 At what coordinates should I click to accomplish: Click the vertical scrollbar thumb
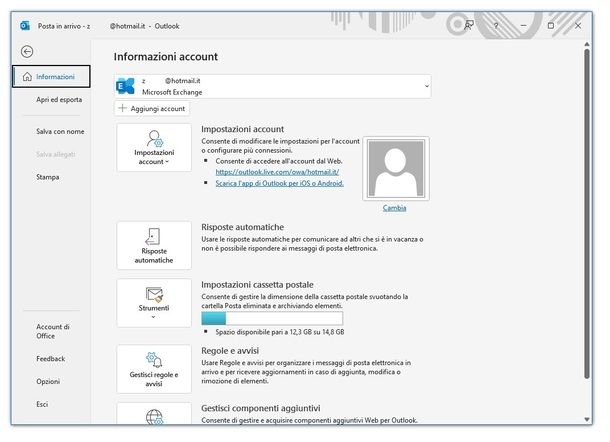pos(587,213)
